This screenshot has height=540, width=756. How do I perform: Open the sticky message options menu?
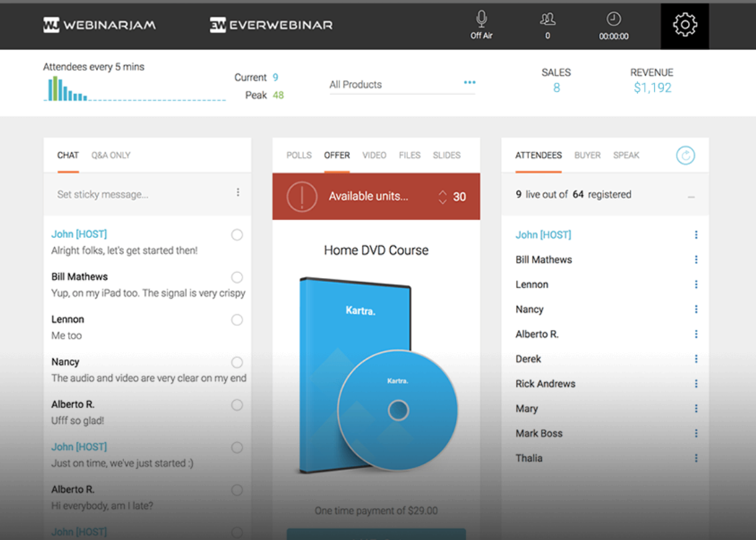point(238,193)
